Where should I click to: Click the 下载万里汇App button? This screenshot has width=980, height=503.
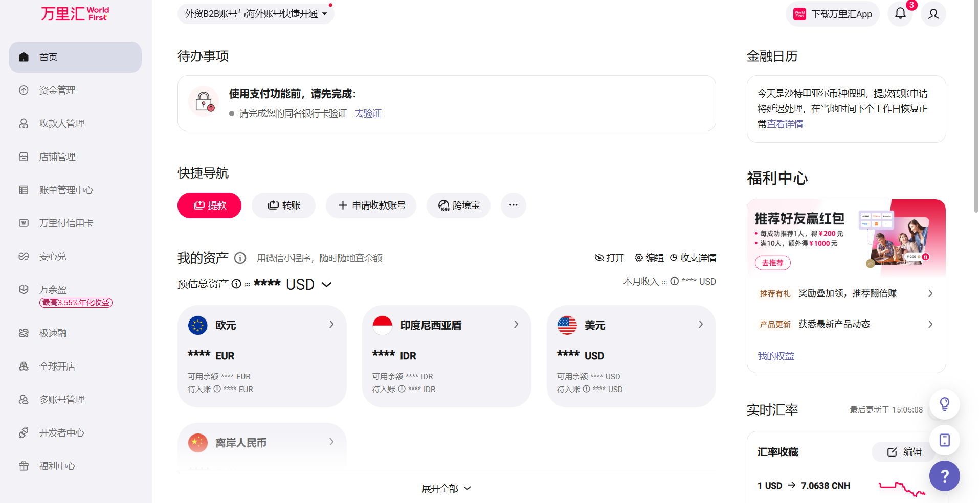point(832,14)
